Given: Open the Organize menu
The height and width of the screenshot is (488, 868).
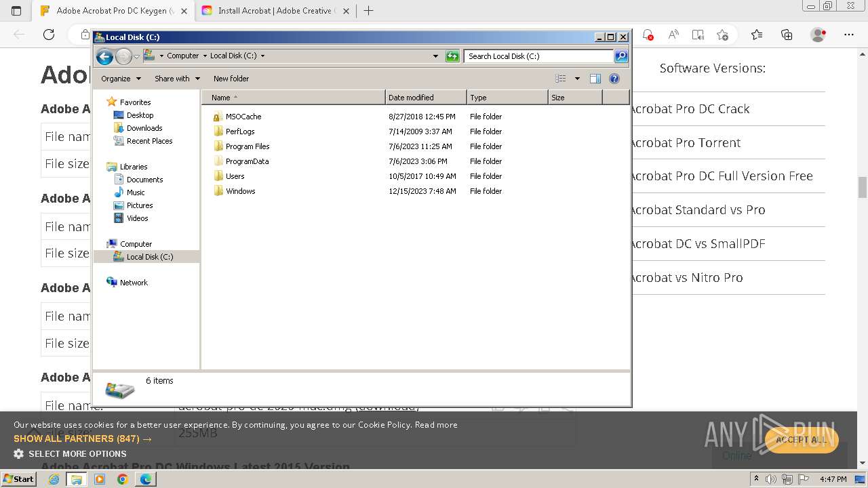Looking at the screenshot, I should (x=121, y=79).
